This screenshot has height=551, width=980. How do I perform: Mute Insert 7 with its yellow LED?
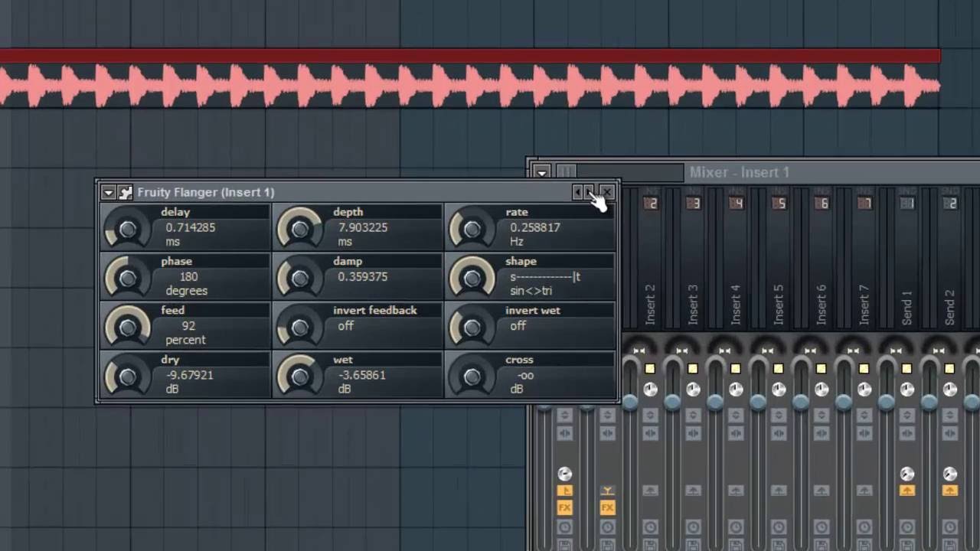coord(864,369)
